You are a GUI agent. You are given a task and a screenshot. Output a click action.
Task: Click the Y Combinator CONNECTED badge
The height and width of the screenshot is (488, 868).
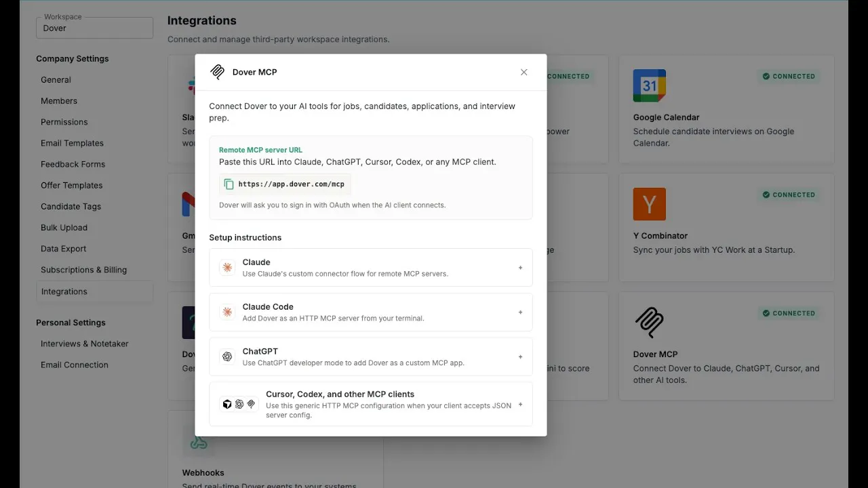(789, 195)
